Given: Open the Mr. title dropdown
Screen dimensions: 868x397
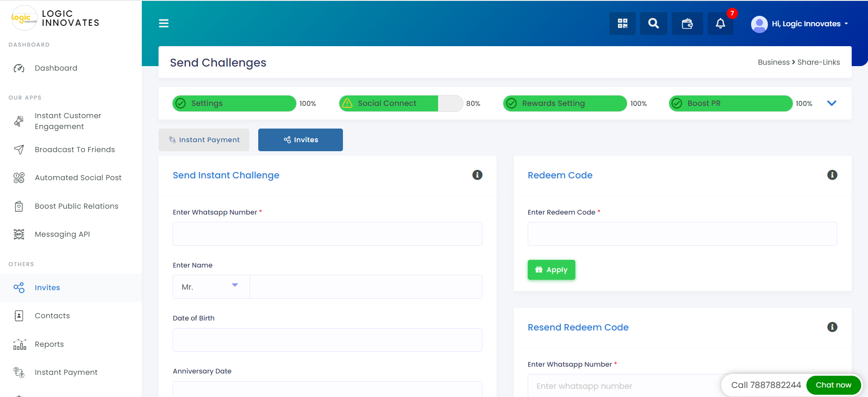Looking at the screenshot, I should [x=211, y=287].
